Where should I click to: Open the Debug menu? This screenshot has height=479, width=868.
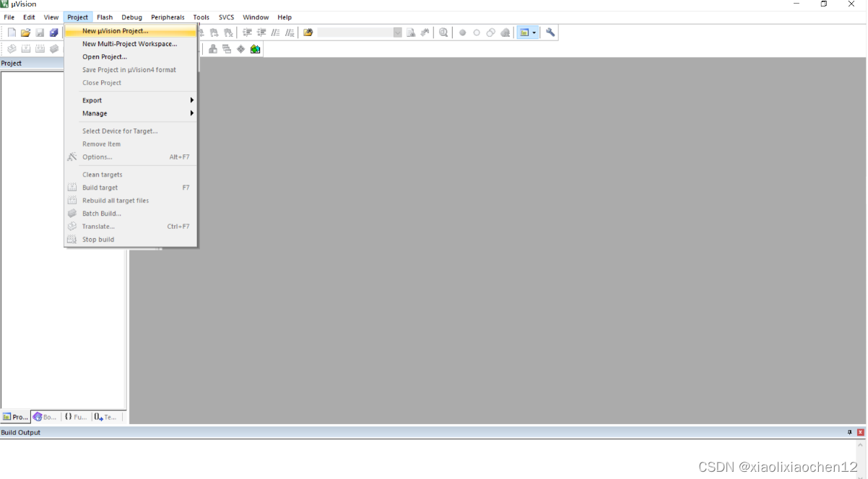pyautogui.click(x=131, y=17)
